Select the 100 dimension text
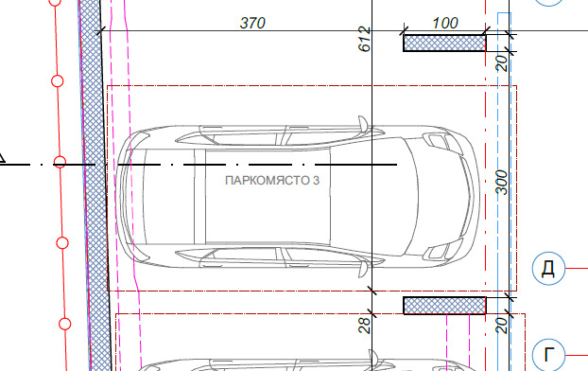 click(x=444, y=23)
